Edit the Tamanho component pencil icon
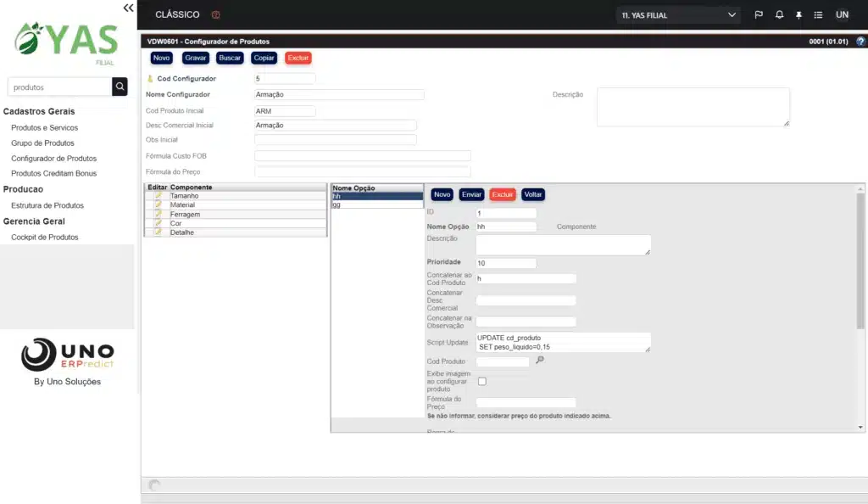868x504 pixels. tap(159, 195)
